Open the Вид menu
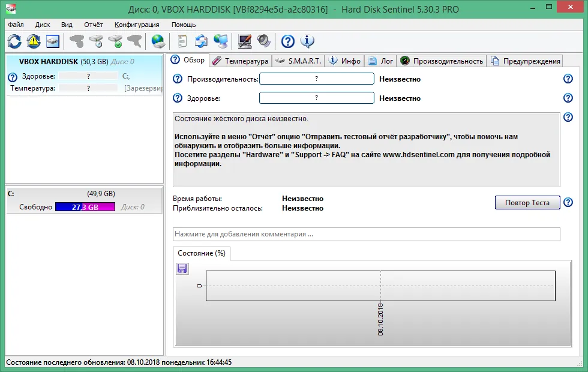The width and height of the screenshot is (588, 372). click(67, 25)
